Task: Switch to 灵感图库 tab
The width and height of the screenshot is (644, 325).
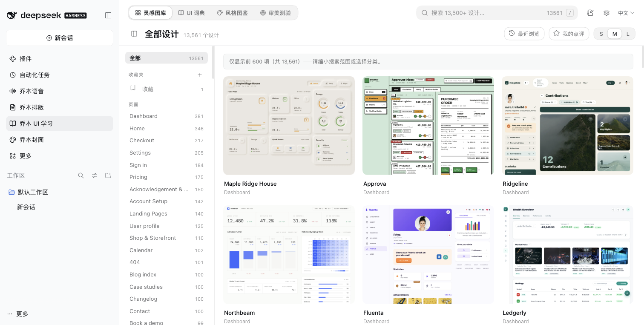Action: click(x=151, y=13)
